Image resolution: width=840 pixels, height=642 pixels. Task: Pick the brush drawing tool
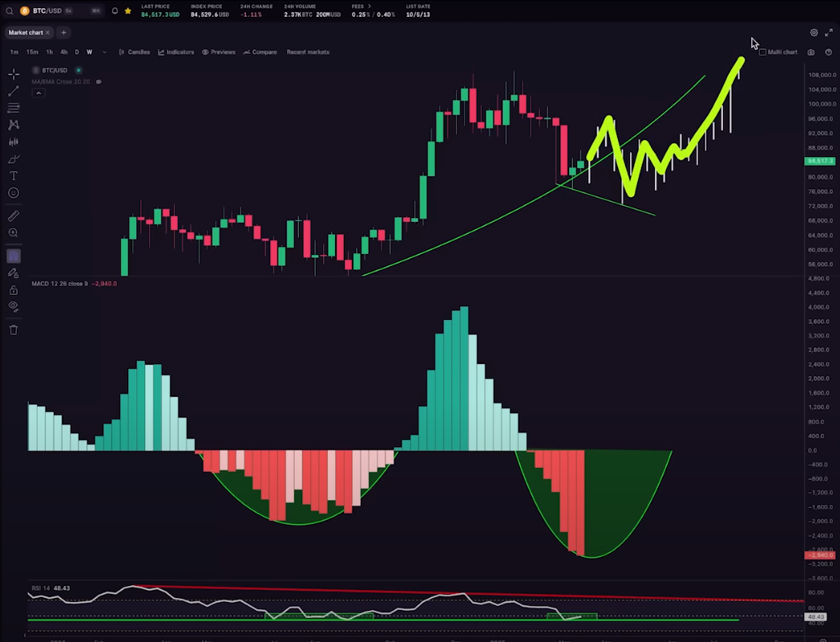click(x=14, y=159)
